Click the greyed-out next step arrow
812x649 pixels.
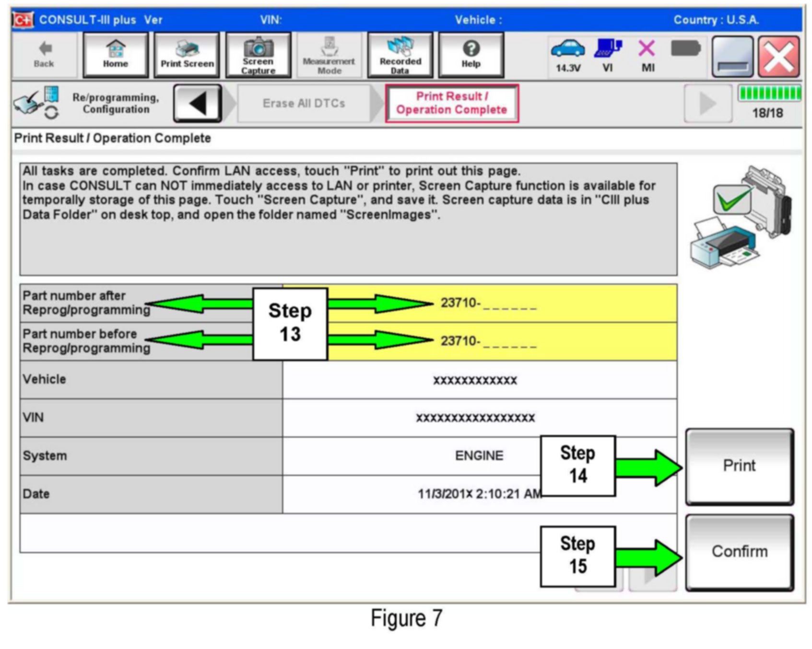707,103
